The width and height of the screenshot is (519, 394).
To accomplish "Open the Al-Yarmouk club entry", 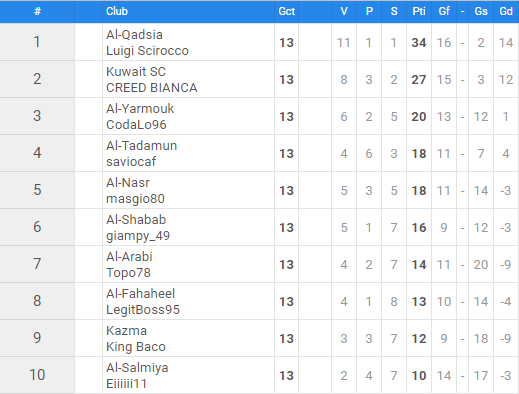I will tap(140, 108).
